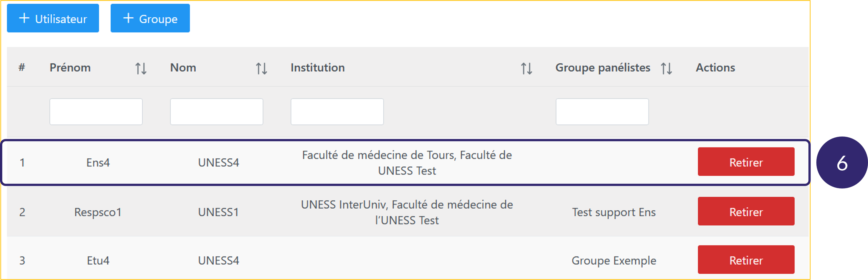Screen dimensions: 868x280
Task: Select the Ens4 first name cell
Action: click(x=98, y=163)
